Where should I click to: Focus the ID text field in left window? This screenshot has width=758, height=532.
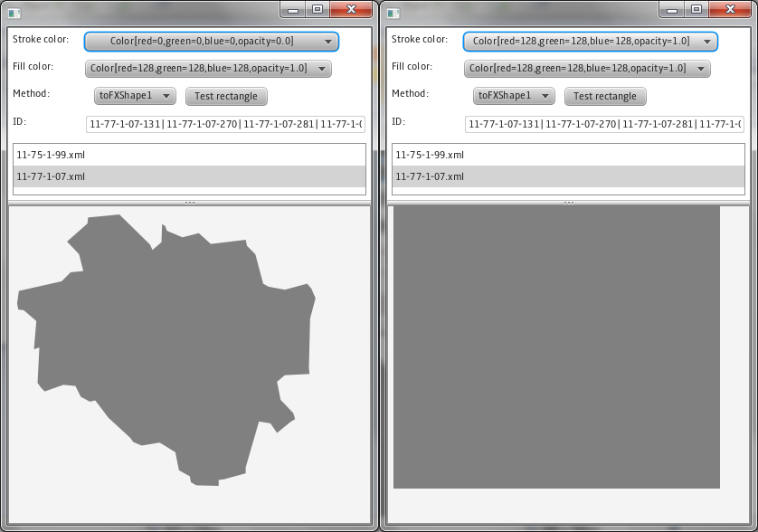click(225, 124)
